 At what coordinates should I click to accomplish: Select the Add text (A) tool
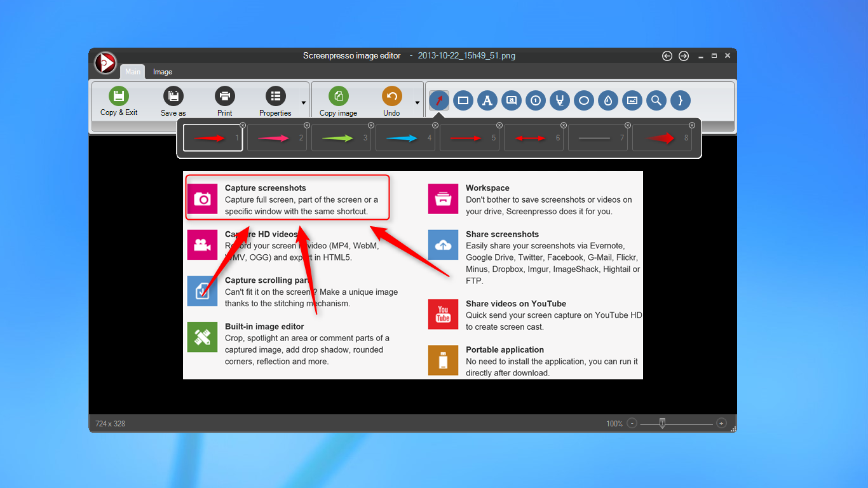coord(487,100)
